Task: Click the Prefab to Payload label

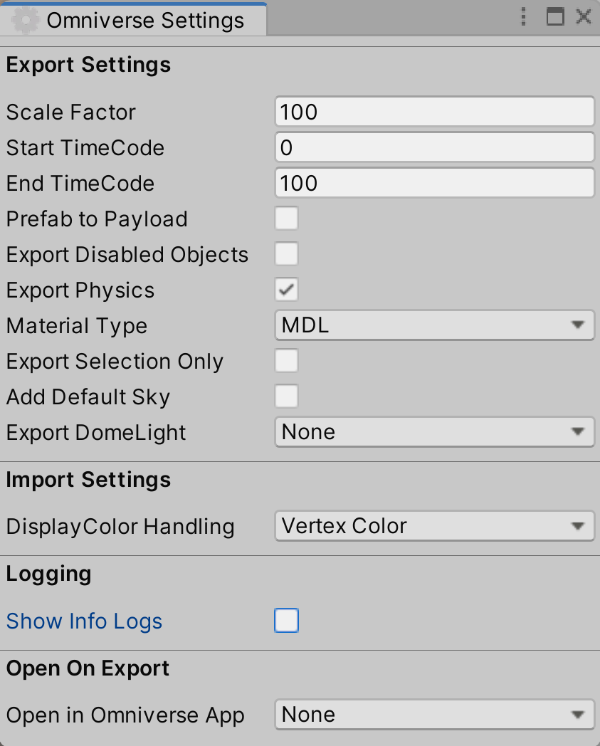Action: click(x=97, y=219)
